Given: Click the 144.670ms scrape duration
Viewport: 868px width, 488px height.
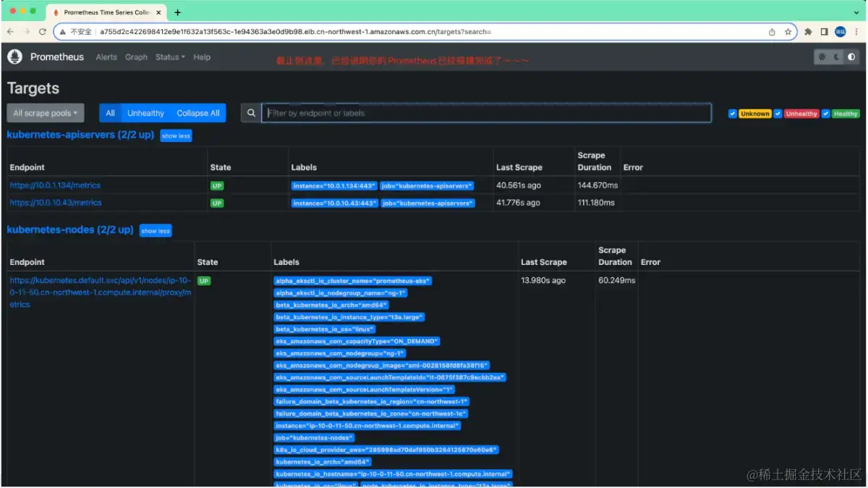Looking at the screenshot, I should [x=597, y=185].
